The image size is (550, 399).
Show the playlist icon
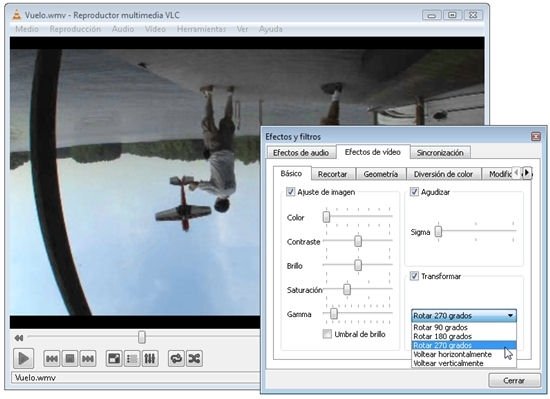pos(132,359)
